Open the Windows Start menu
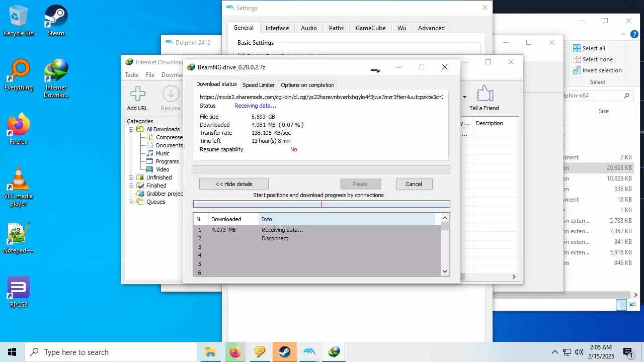 [x=12, y=352]
